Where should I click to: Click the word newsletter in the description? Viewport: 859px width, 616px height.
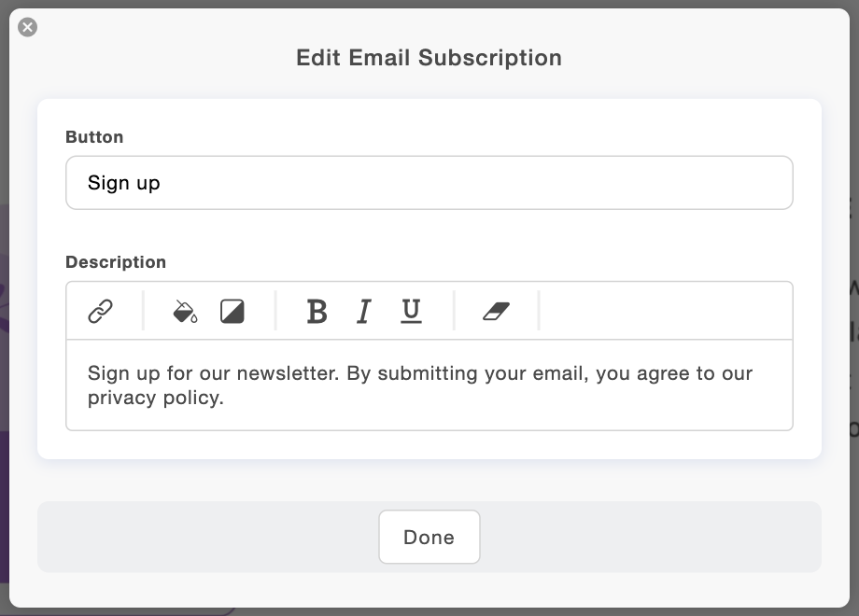[288, 373]
